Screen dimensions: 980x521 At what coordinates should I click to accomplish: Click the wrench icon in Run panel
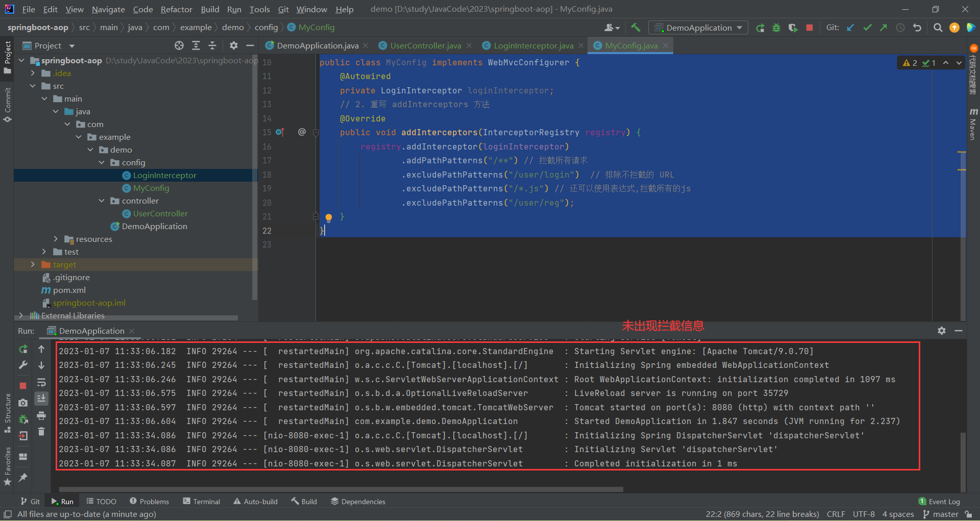click(x=23, y=365)
